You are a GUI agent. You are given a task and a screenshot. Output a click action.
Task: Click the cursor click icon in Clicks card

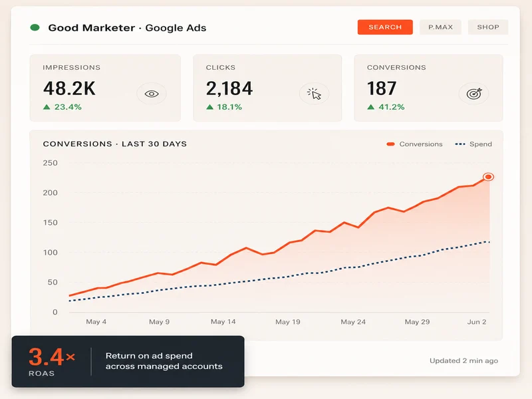(314, 94)
